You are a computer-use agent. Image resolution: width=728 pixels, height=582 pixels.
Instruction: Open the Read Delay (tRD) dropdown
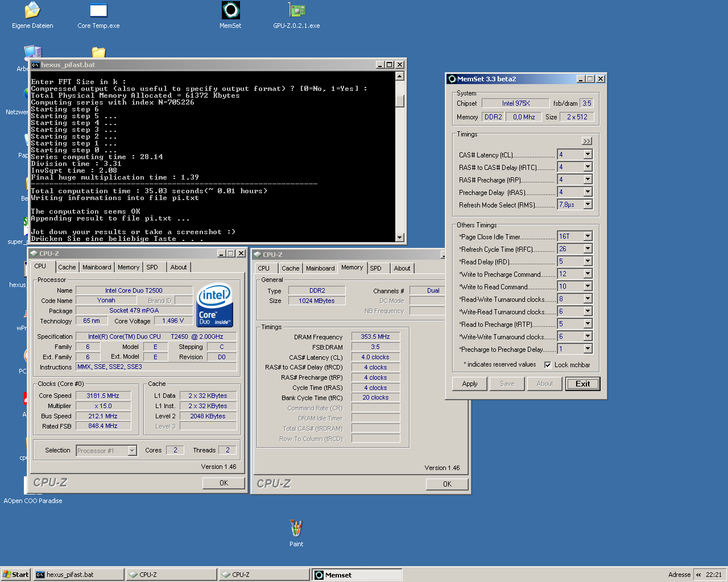(588, 261)
